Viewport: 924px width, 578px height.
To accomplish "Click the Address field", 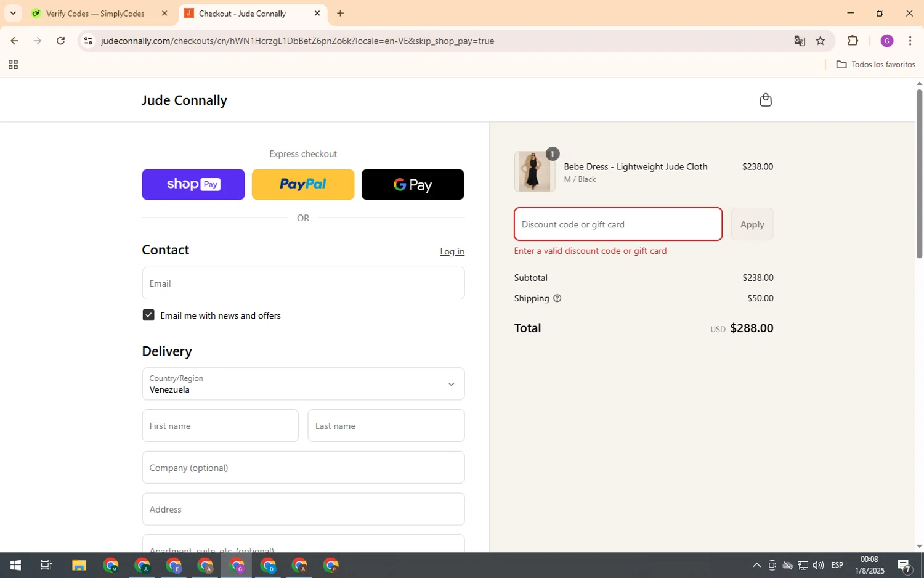I will point(303,510).
